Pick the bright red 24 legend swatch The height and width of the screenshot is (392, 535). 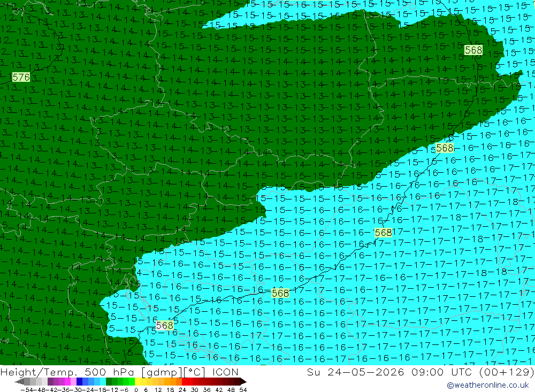[185, 382]
